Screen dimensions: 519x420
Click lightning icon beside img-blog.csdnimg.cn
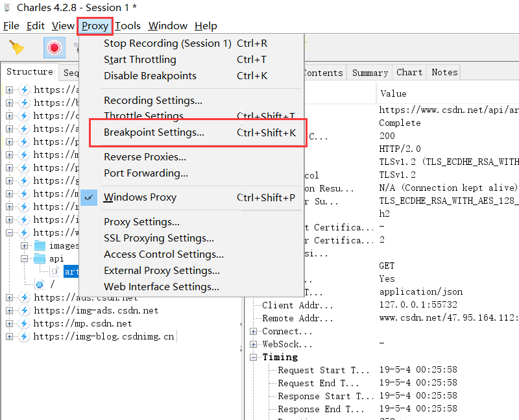[24, 336]
